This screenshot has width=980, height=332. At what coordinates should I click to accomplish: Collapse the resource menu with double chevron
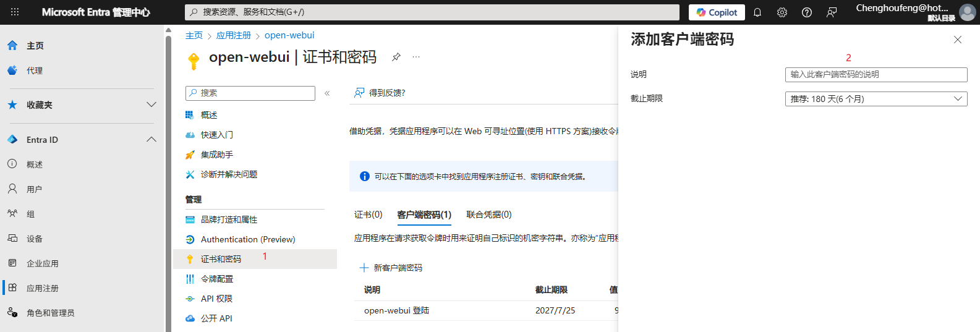[x=327, y=93]
